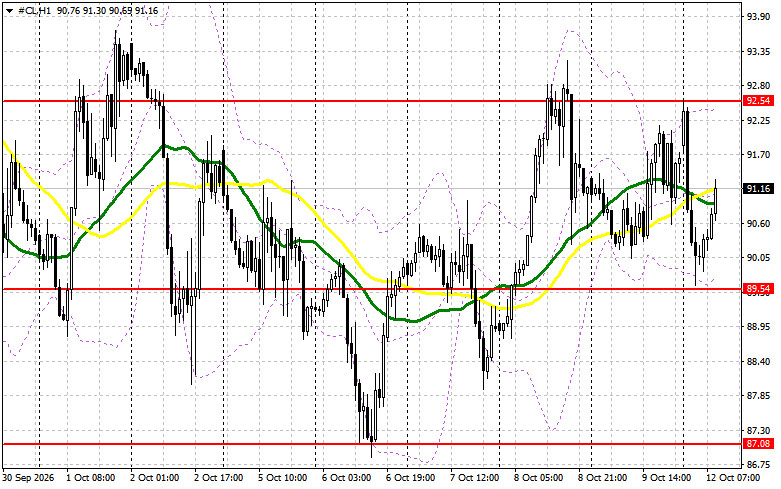
Task: Click the 8 Oct 21:00 time label
Action: coord(603,478)
